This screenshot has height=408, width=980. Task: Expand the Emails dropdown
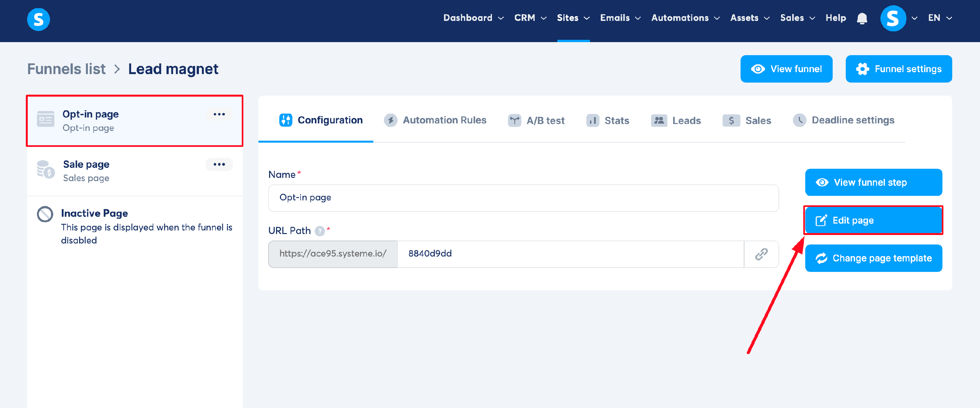point(620,18)
